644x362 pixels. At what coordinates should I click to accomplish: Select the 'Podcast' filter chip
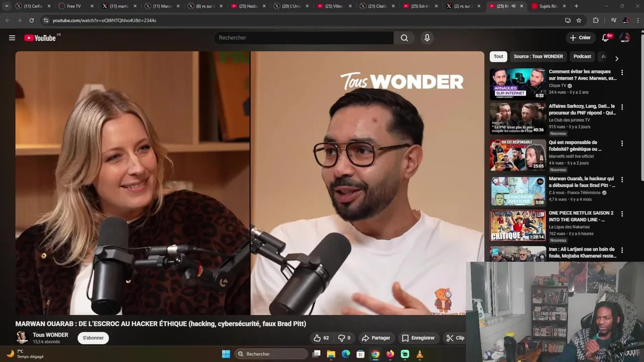click(x=582, y=56)
